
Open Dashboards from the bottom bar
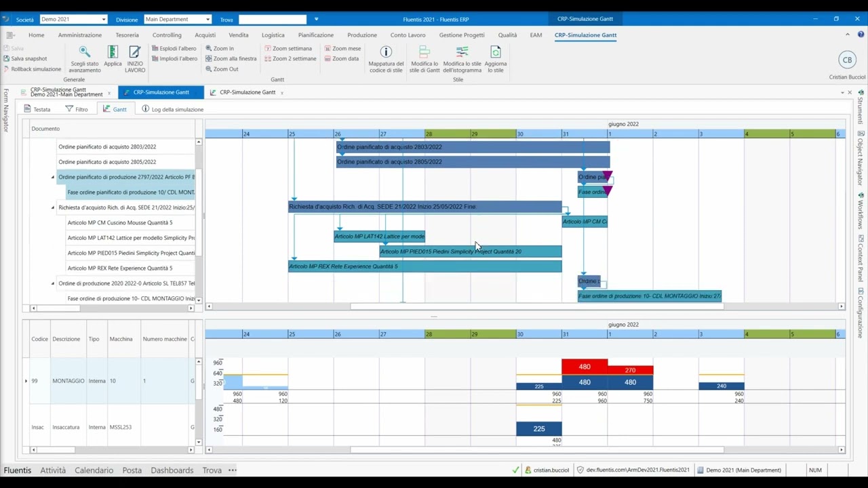(172, 470)
